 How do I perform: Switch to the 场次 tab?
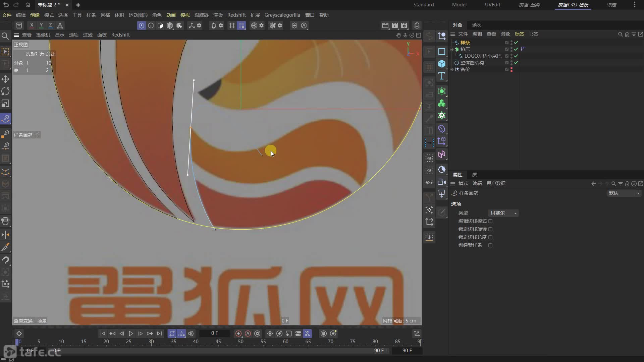[x=477, y=25]
